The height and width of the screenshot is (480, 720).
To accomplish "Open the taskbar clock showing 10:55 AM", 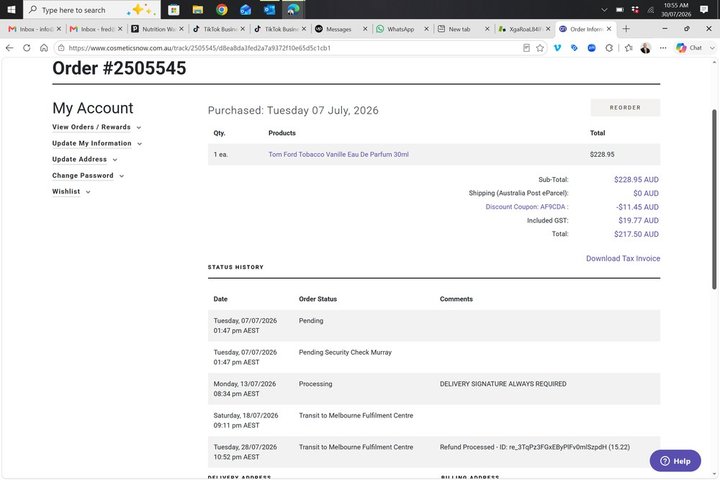I will (x=676, y=10).
